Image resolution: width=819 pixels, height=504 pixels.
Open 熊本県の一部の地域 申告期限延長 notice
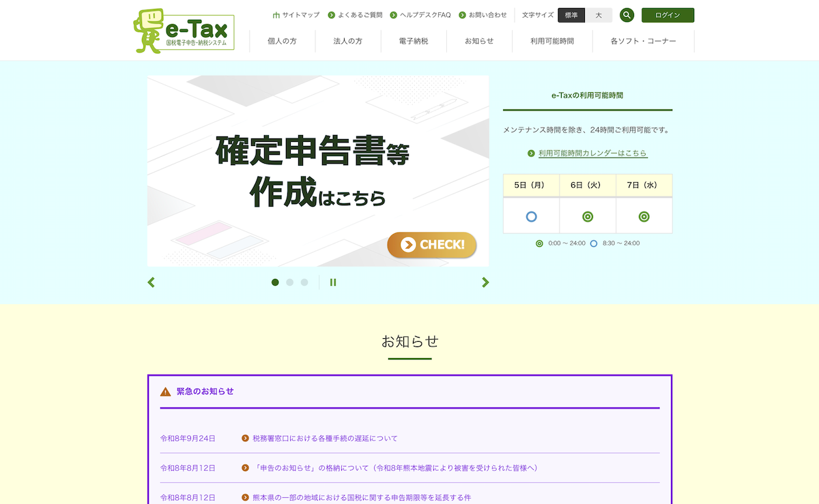362,498
